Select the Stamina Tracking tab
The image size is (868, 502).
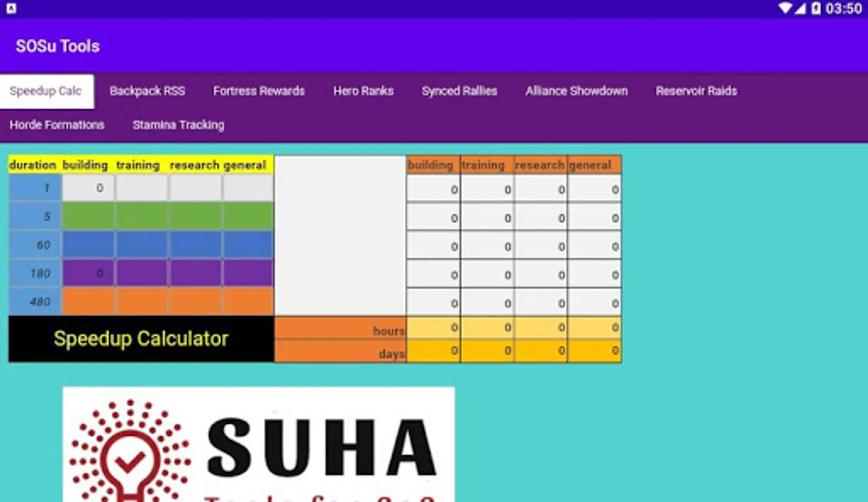coord(178,125)
